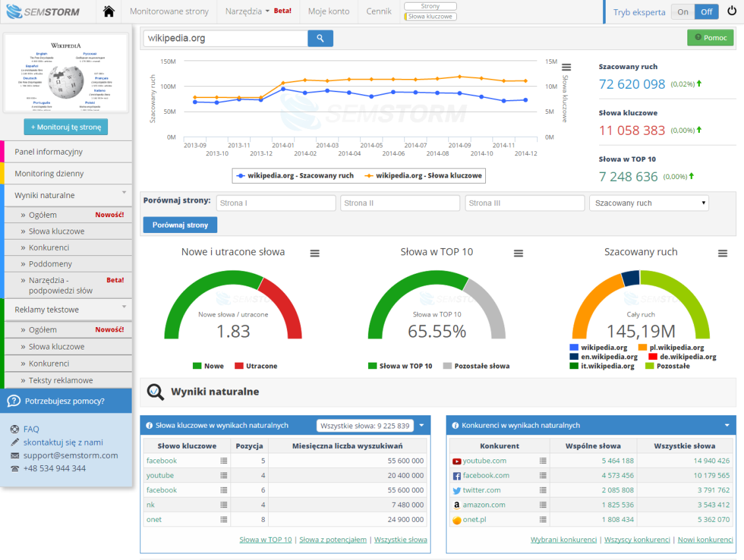Image resolution: width=744 pixels, height=560 pixels.
Task: Click the it.wikipedia.org green legend swatch
Action: pyautogui.click(x=574, y=366)
